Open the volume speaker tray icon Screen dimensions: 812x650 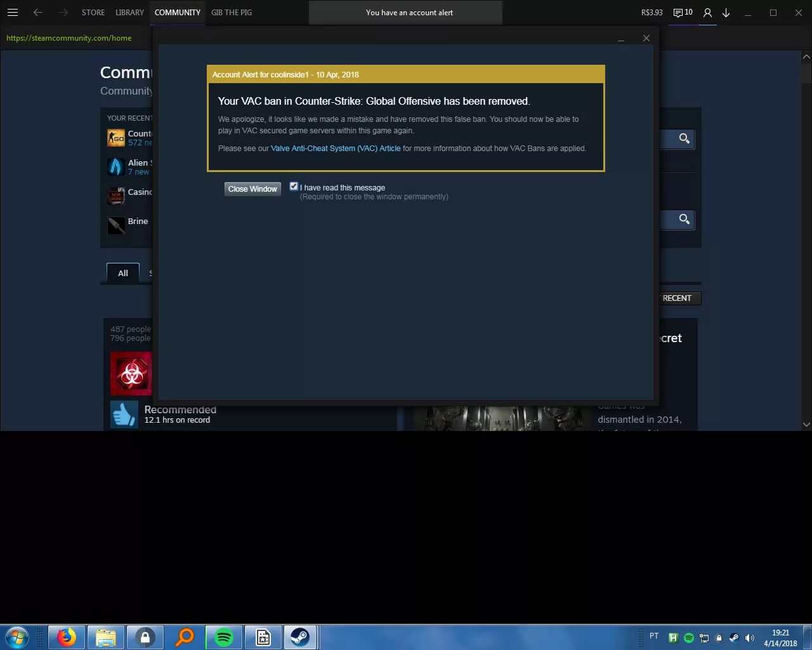(750, 638)
